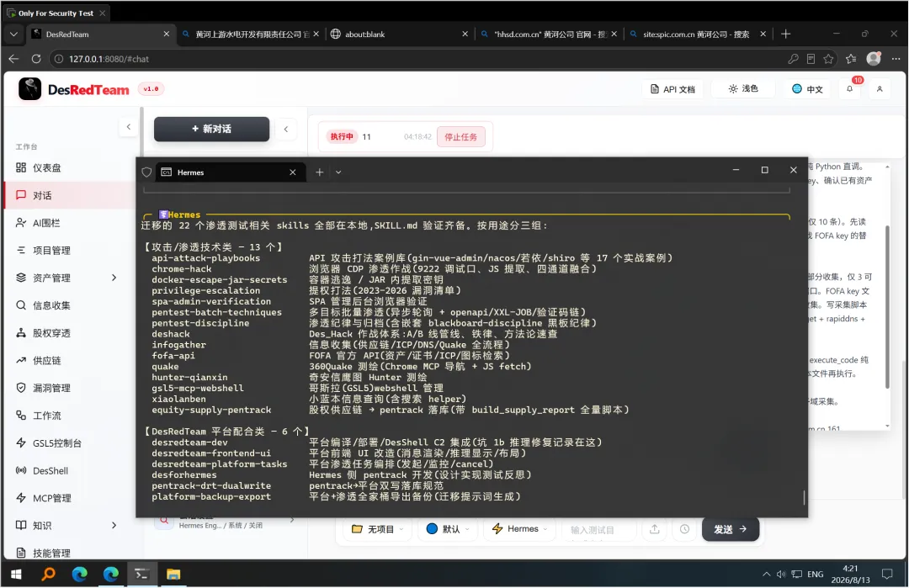Click the password key icon in address bar
The image size is (909, 588).
pyautogui.click(x=793, y=59)
